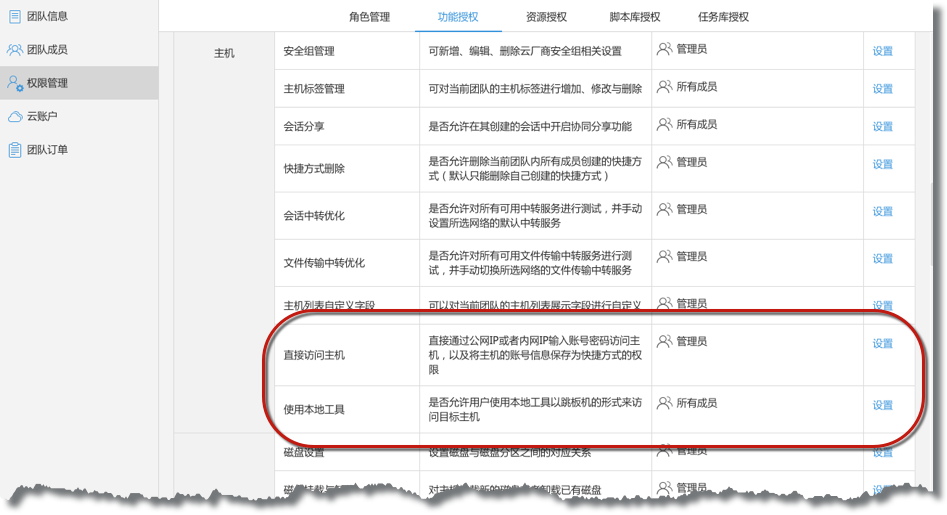Click 设置 for 使用本地工具
The height and width of the screenshot is (515, 947).
pos(882,406)
